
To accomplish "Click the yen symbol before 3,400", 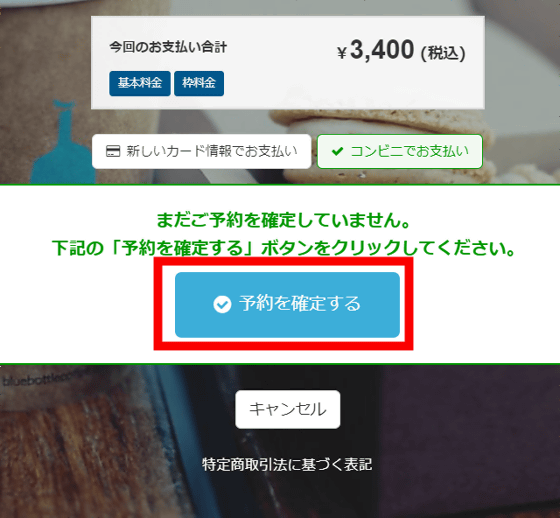I will (x=342, y=53).
